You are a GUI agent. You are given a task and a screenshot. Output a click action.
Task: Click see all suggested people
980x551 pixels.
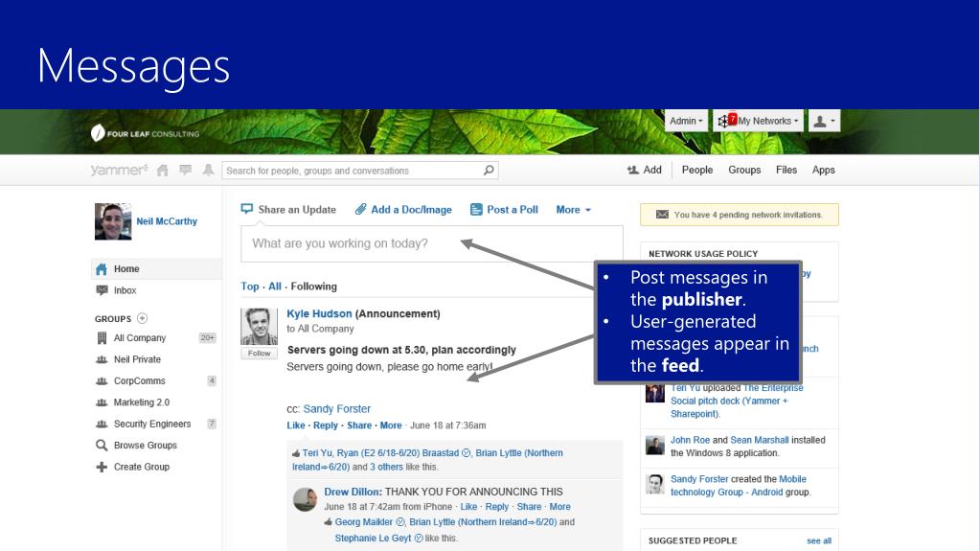(819, 541)
